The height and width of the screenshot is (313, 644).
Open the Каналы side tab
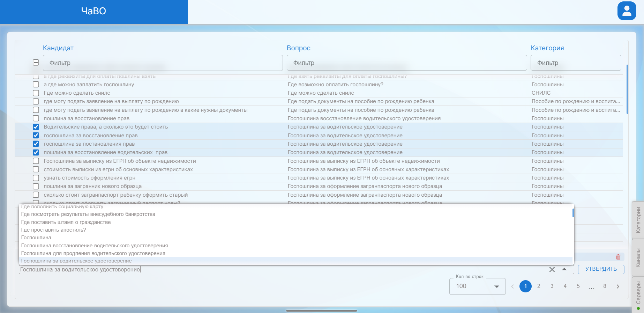click(638, 258)
